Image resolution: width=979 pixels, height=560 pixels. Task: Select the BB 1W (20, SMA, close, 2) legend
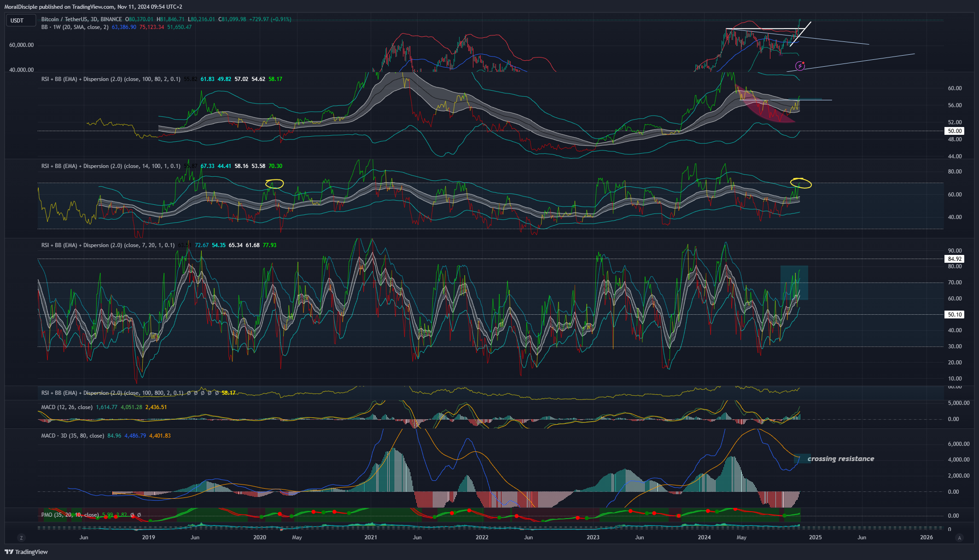click(75, 27)
